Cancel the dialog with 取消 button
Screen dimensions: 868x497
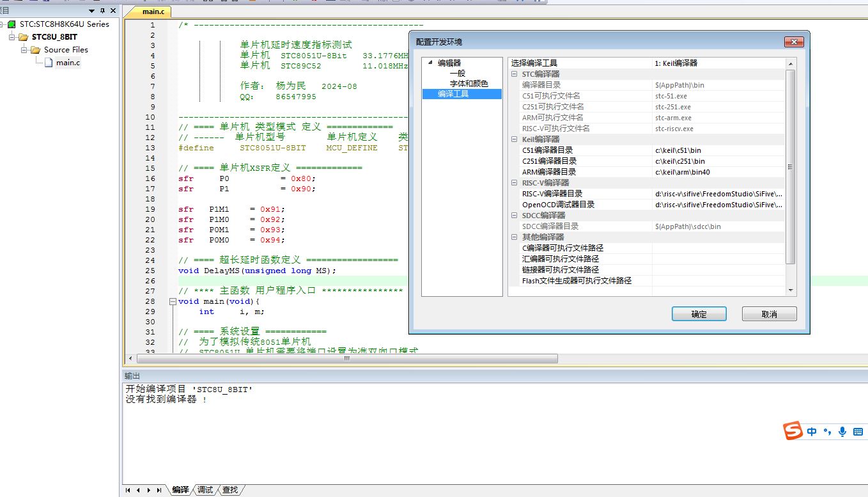coord(770,314)
